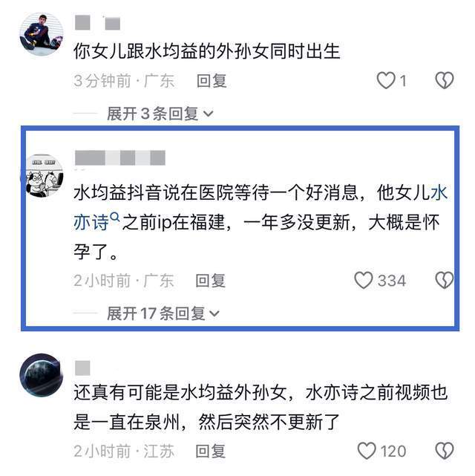
Task: Open planet avatar profile
Action: [x=42, y=376]
